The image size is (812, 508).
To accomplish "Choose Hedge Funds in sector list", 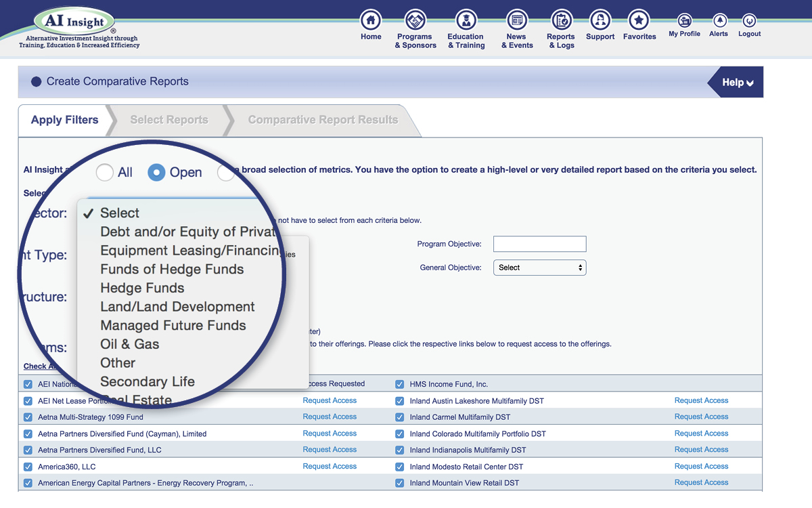I will pos(142,288).
